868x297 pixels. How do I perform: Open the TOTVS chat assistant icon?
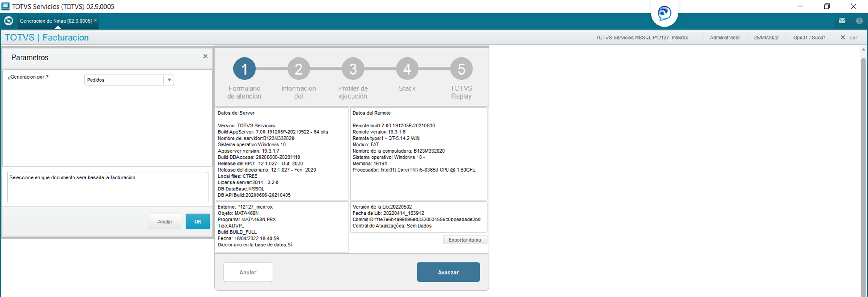664,13
